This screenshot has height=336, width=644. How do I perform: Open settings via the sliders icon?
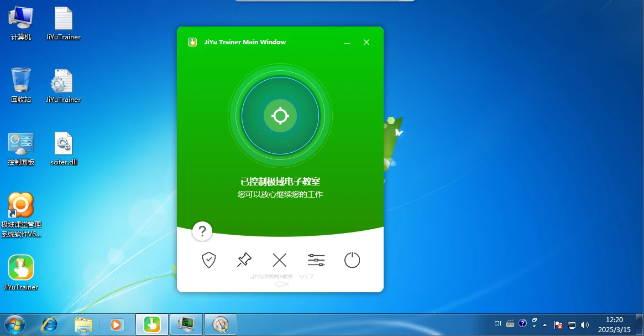[316, 260]
